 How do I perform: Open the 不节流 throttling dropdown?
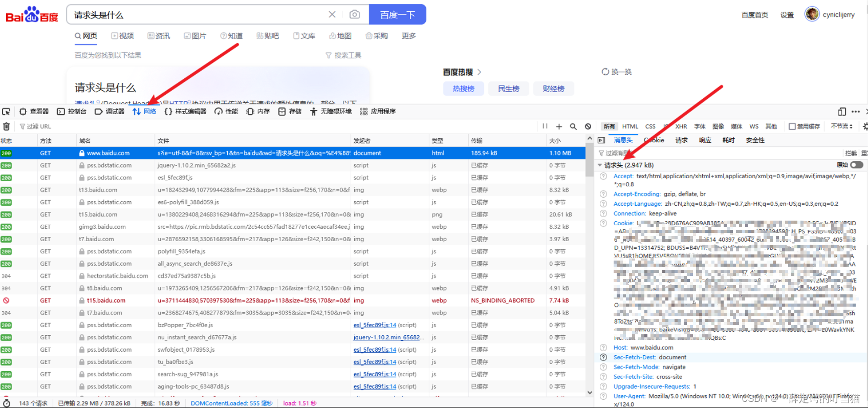pyautogui.click(x=842, y=126)
